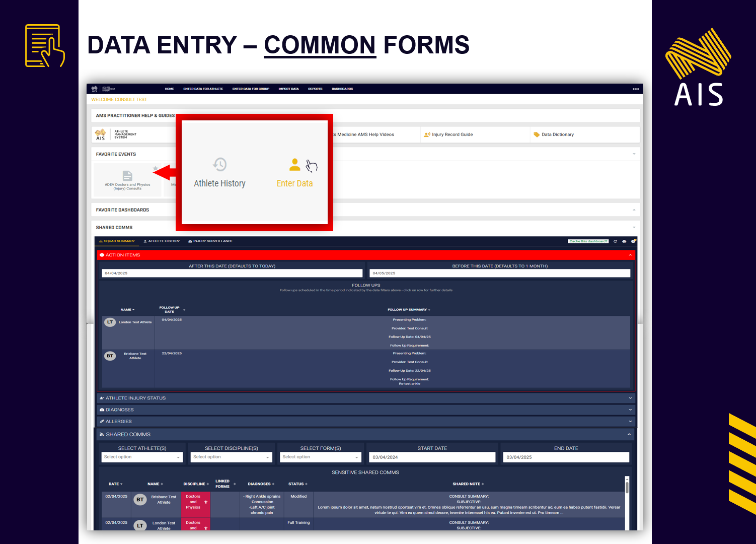Expand the Diagnoses section

point(630,410)
